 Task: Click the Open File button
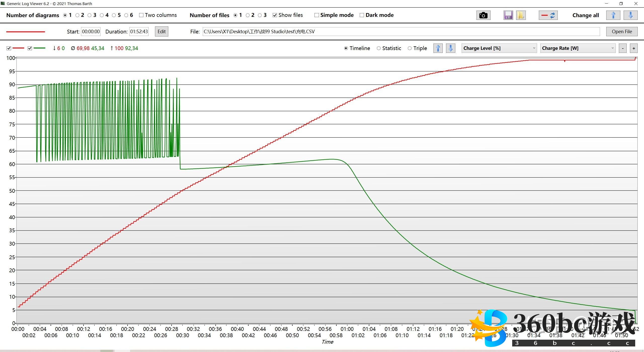point(622,31)
